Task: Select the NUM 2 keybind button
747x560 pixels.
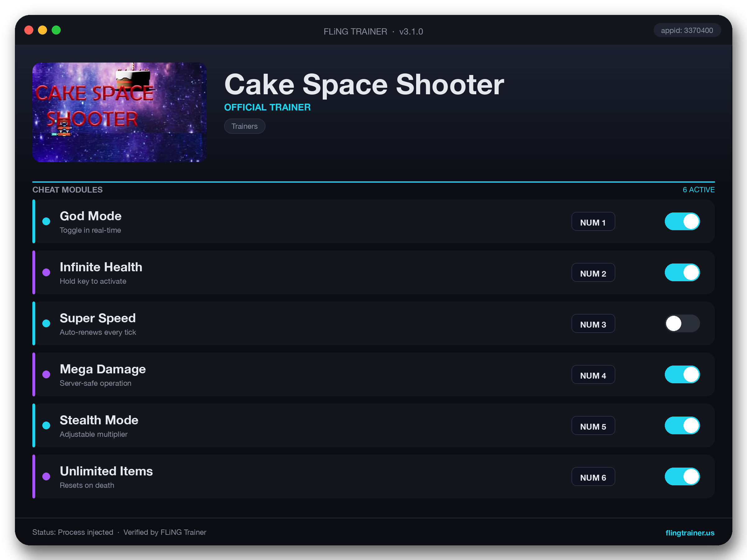Action: pos(593,273)
